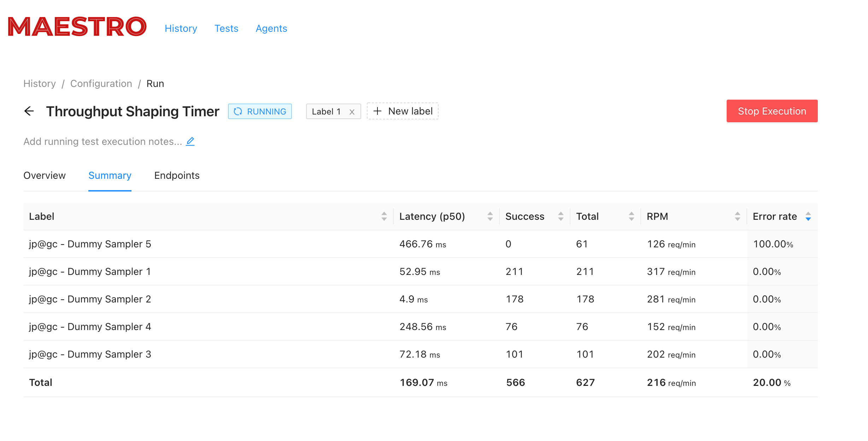868x441 pixels.
Task: Click the back arrow next to Throughput Shaping Timer
Action: tap(29, 111)
